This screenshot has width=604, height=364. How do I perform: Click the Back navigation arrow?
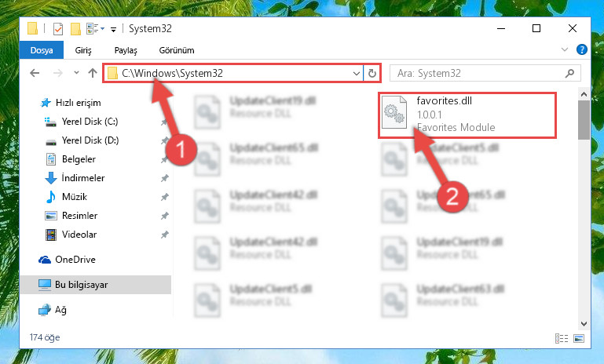pyautogui.click(x=35, y=73)
